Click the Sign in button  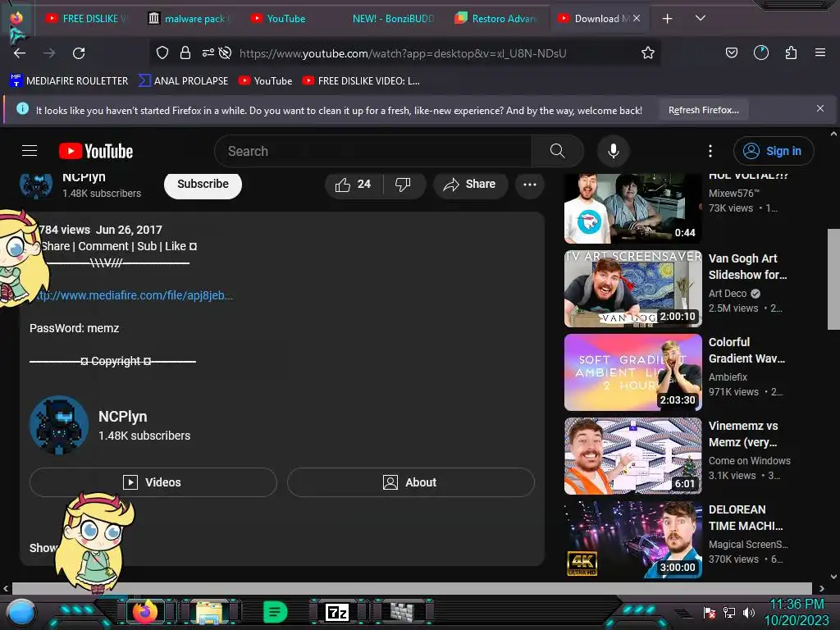point(774,151)
